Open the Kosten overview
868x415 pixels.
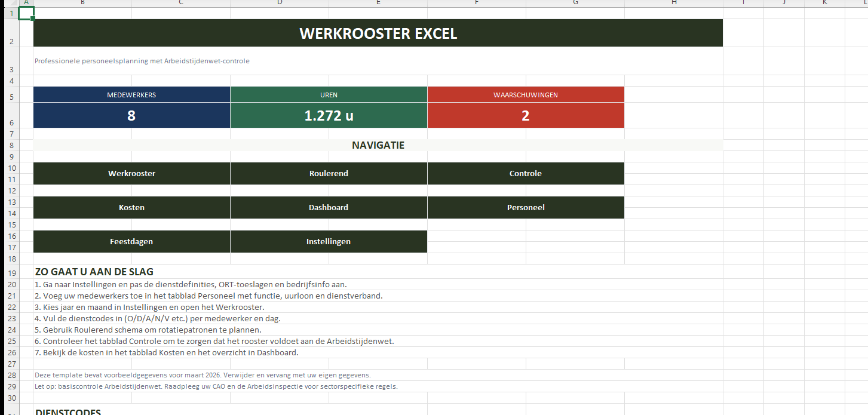tap(131, 207)
